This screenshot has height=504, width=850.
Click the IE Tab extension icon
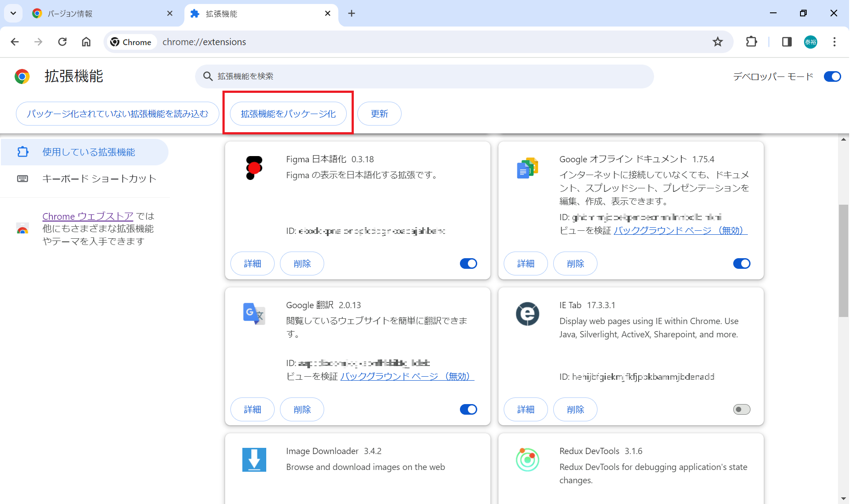tap(528, 314)
